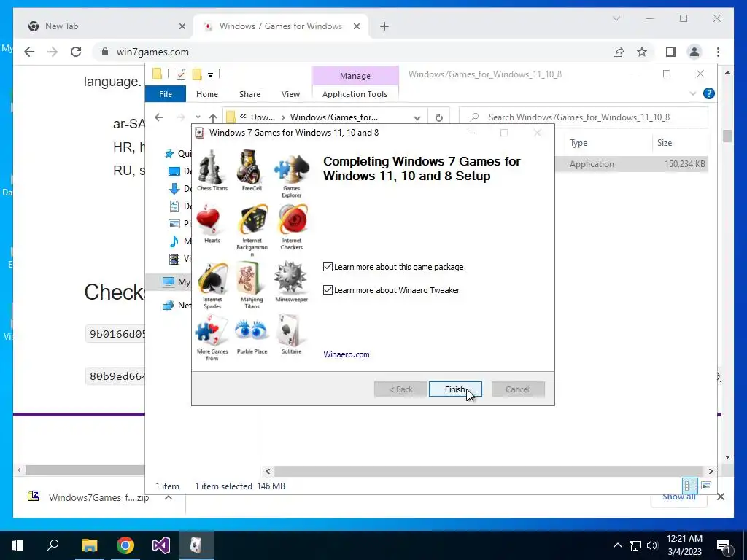Refresh the File Explorer folder view
This screenshot has width=747, height=560.
(x=438, y=117)
